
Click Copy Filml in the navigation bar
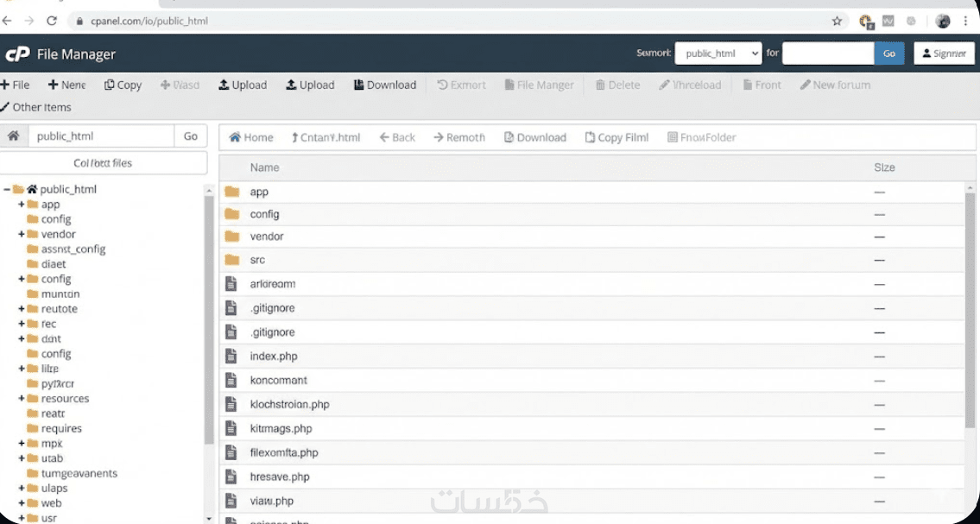(616, 137)
